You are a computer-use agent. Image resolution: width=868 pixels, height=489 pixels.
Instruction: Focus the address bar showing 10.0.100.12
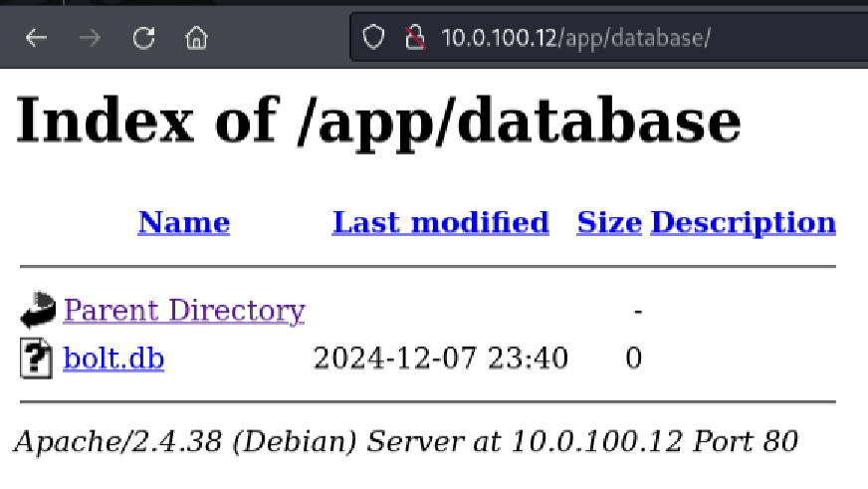(597, 39)
